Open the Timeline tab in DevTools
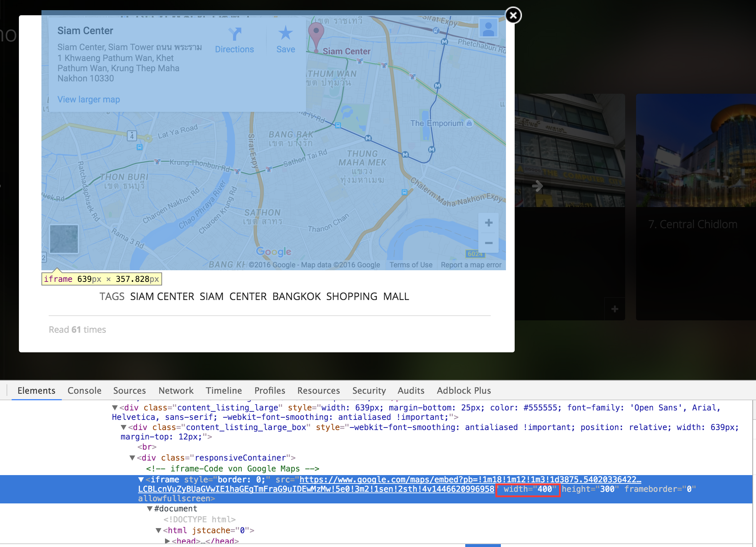This screenshot has width=756, height=547. [224, 390]
